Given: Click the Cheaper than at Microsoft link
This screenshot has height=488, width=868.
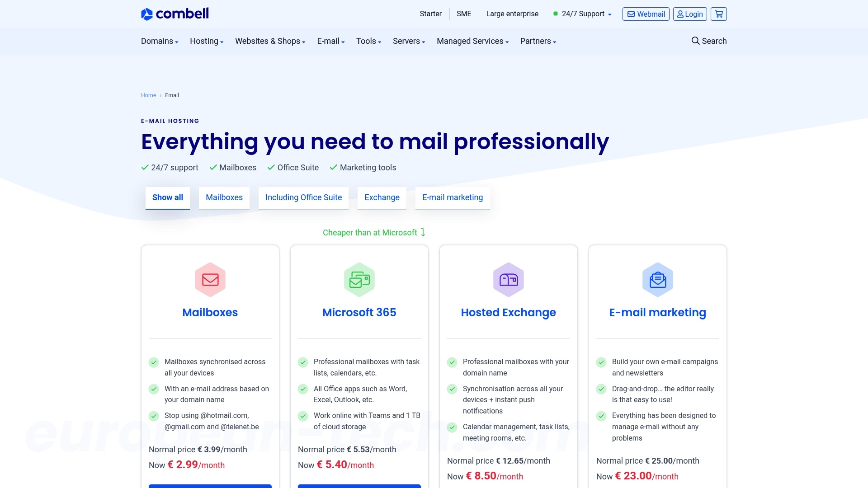Looking at the screenshot, I should coord(374,232).
